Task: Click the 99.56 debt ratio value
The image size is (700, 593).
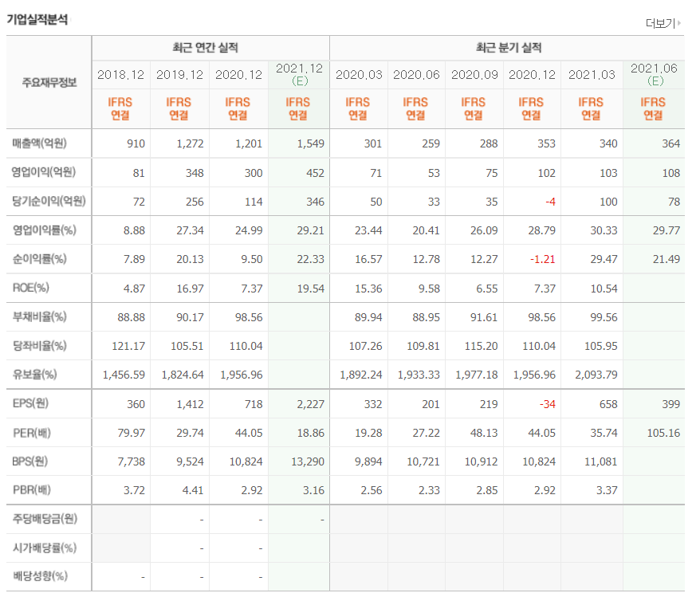Action: [604, 317]
